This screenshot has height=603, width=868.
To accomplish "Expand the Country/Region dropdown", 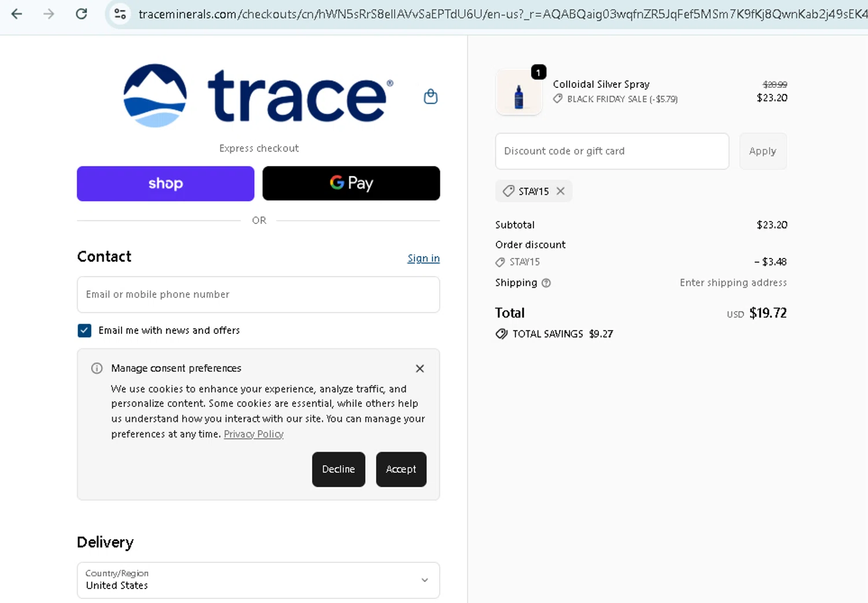I will 259,580.
